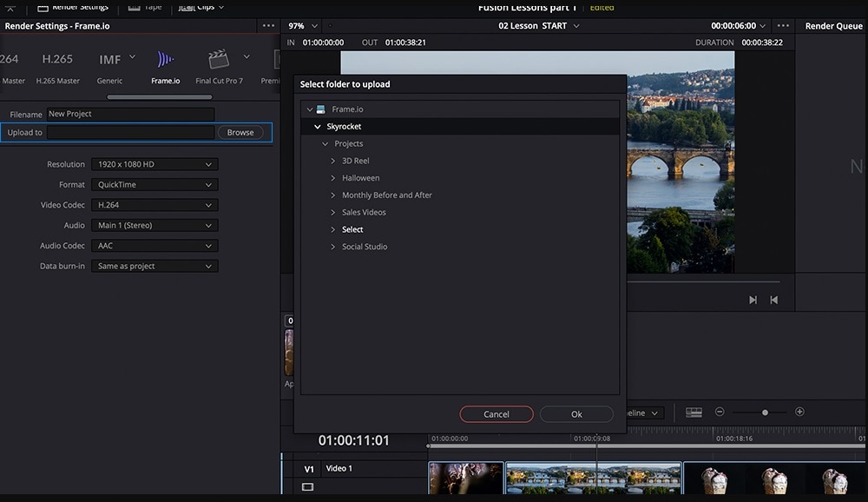
Task: Select the Halloween folder name
Action: click(360, 178)
